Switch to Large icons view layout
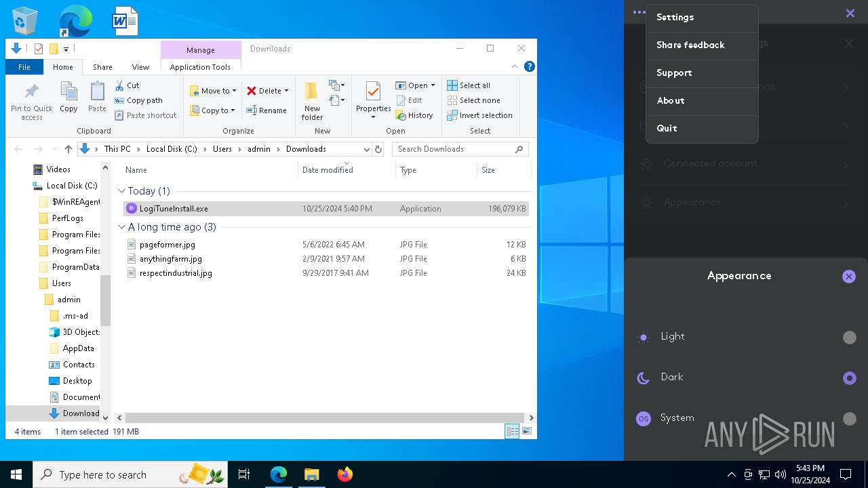This screenshot has height=488, width=868. click(527, 431)
